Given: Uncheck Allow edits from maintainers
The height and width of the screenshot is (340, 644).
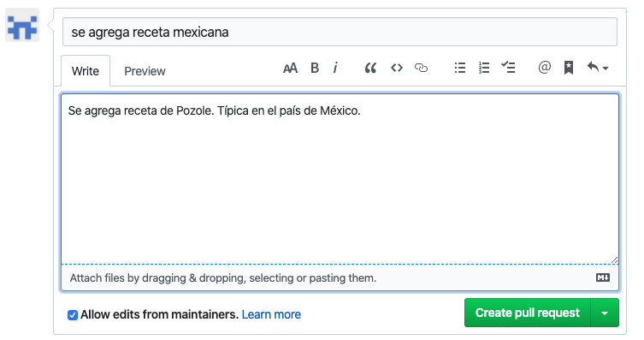Looking at the screenshot, I should tap(73, 315).
